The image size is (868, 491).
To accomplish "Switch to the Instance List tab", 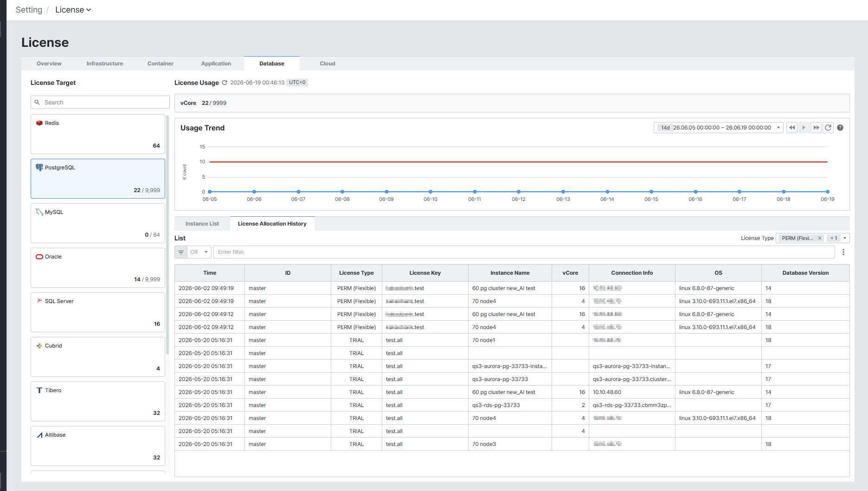I will [202, 224].
